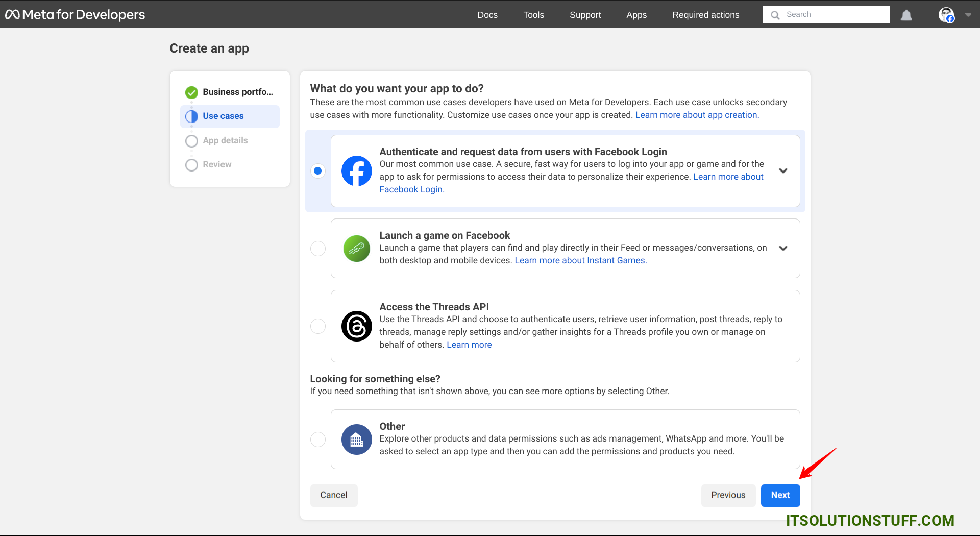The image size is (980, 536).
Task: Open the Docs menu
Action: tap(487, 15)
